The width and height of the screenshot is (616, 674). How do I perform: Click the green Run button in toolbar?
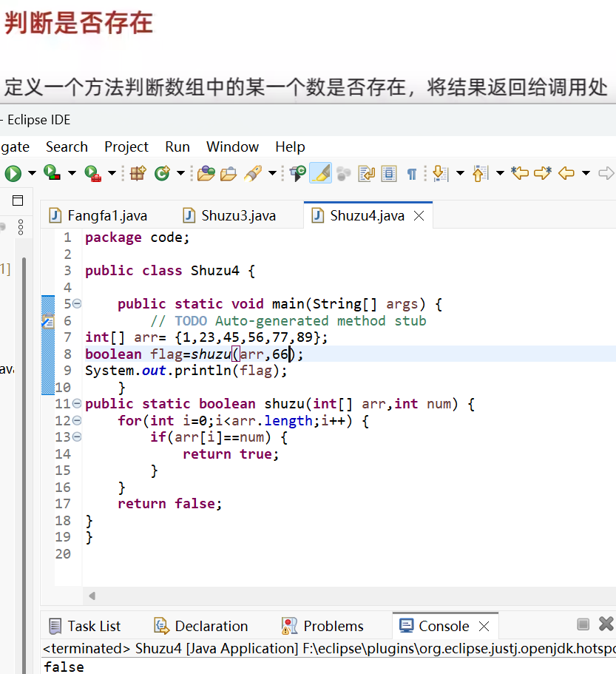pos(13,174)
